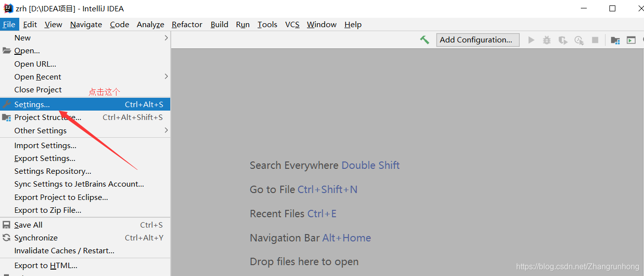This screenshot has width=644, height=276.
Task: Select Open URL... menu entry
Action: 85,64
